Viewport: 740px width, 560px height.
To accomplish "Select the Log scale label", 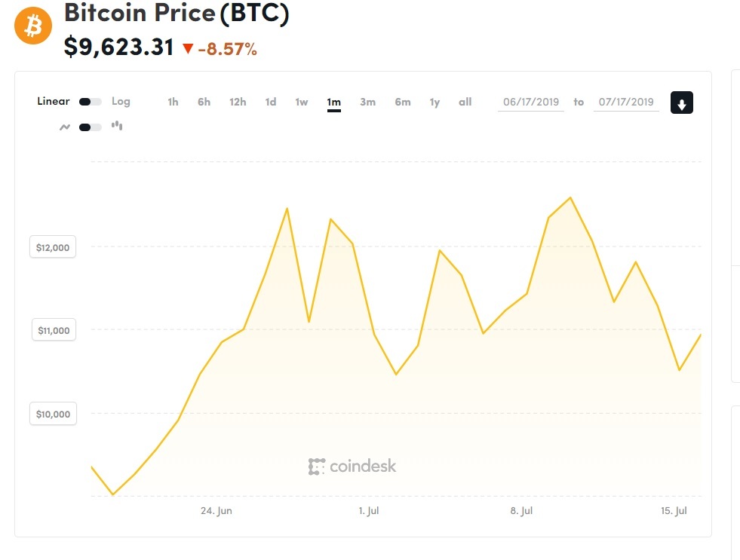I will coord(121,102).
